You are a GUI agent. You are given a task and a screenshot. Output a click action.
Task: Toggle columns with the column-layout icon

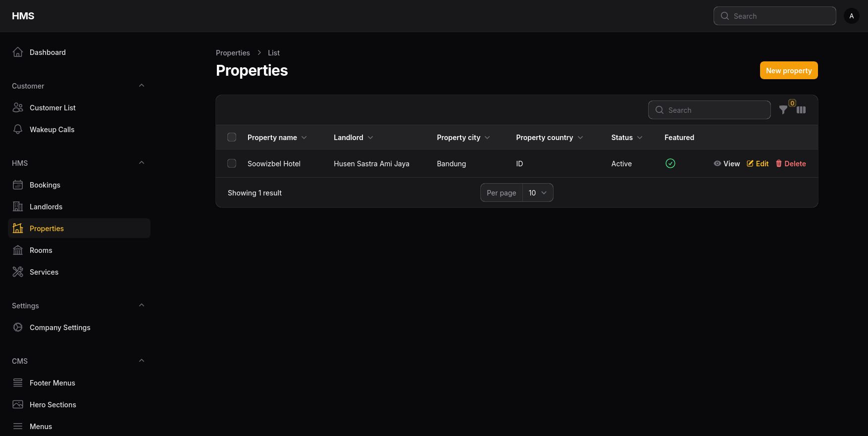[x=801, y=110]
